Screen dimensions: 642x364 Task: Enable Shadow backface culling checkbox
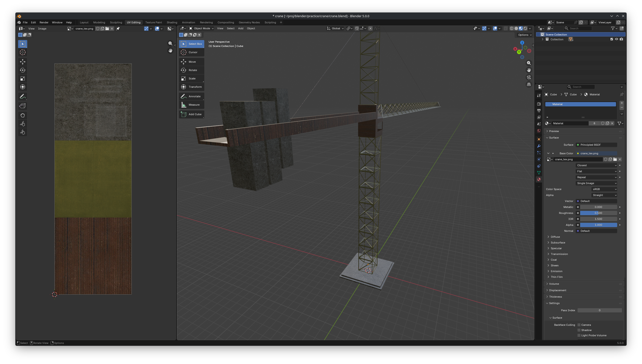579,330
